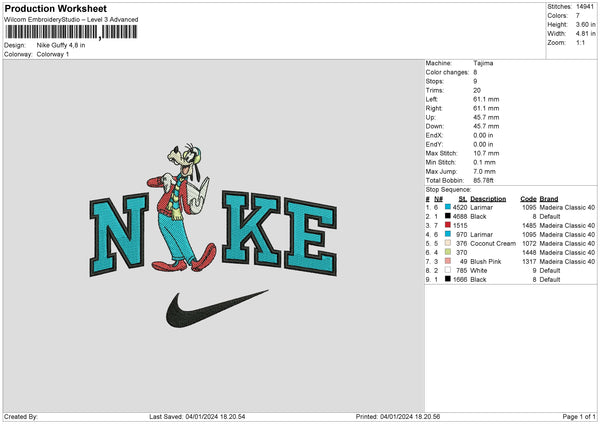Click the 'N#' column header
This screenshot has width=600, height=424.
pos(439,199)
